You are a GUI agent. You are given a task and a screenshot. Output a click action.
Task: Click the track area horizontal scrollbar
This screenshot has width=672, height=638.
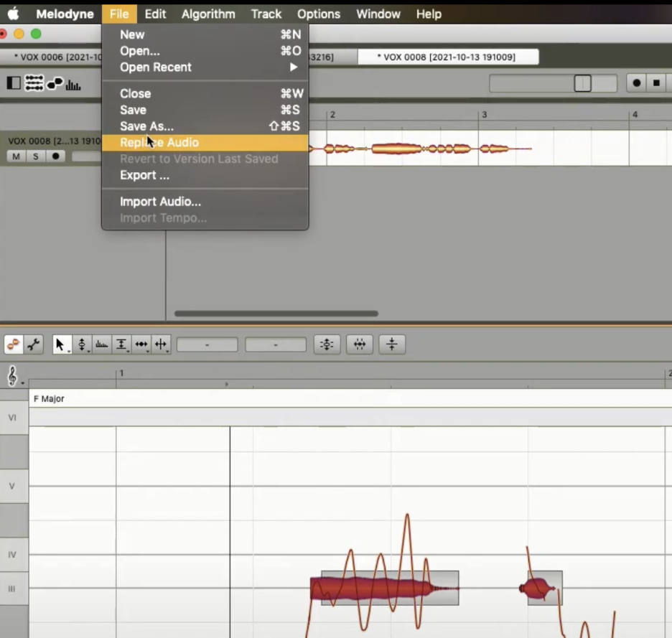click(x=276, y=314)
